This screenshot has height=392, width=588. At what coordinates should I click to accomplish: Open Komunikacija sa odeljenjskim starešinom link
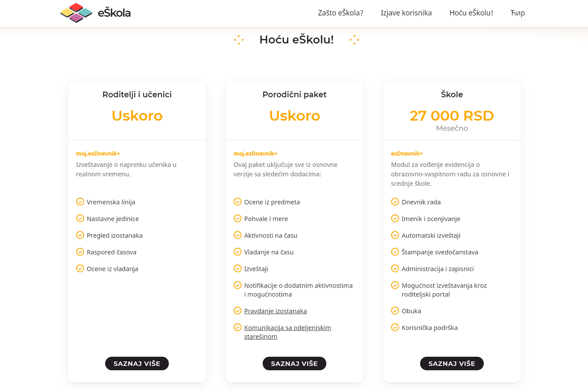click(287, 328)
